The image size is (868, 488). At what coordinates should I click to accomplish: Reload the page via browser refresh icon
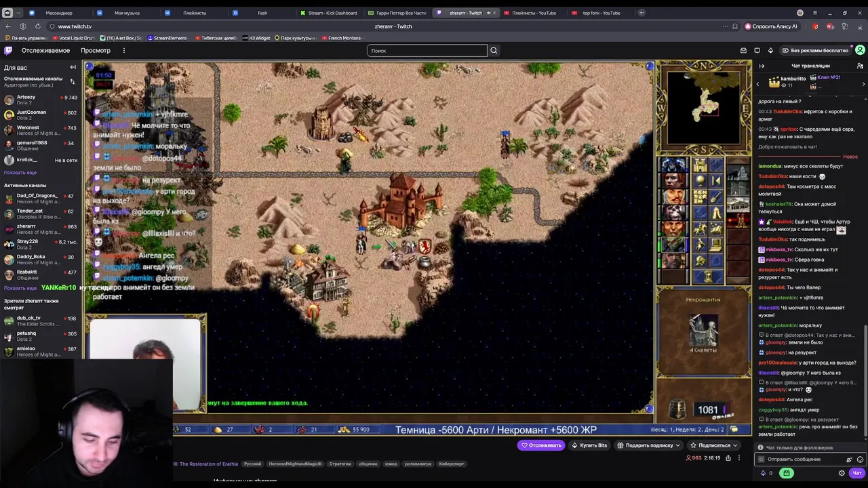pyautogui.click(x=37, y=26)
